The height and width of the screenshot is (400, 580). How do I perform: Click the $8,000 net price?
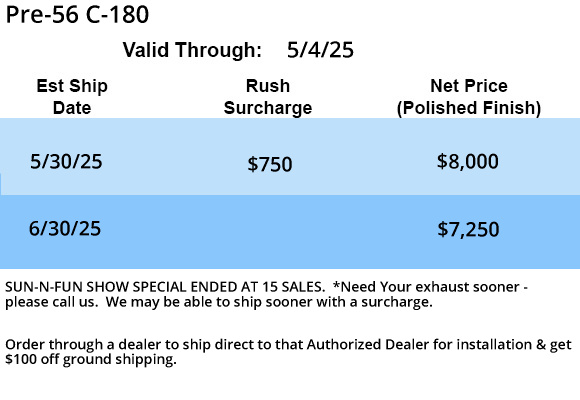tap(468, 162)
